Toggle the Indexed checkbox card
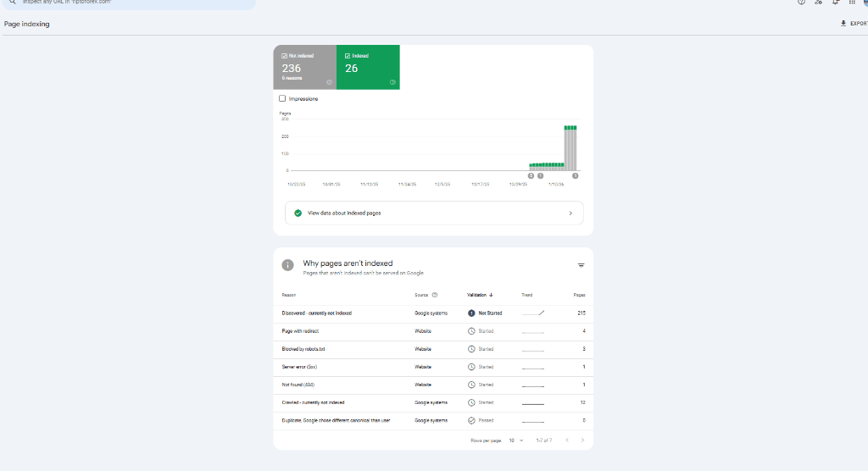Screen dimensions: 868x471 348,55
